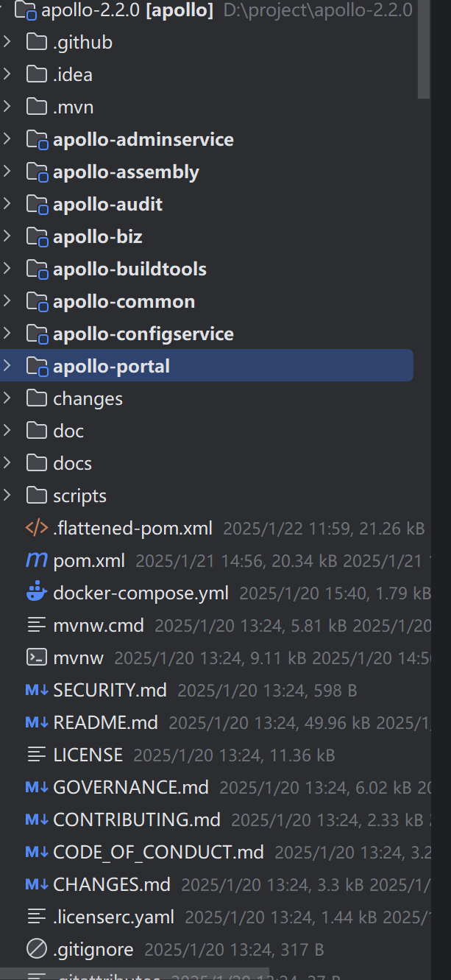The height and width of the screenshot is (980, 451).
Task: Select the scripts folder
Action: (x=81, y=496)
